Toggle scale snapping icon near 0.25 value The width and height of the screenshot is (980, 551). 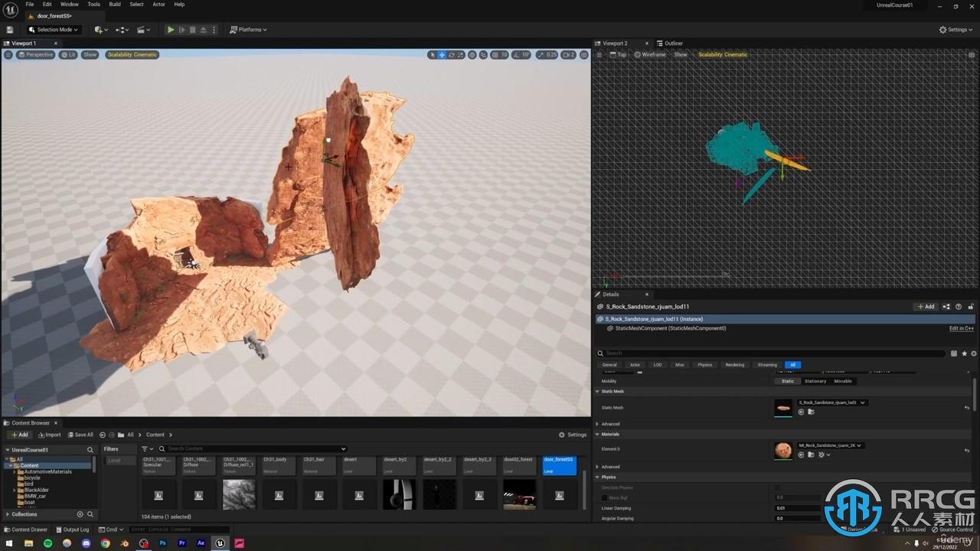[x=541, y=54]
